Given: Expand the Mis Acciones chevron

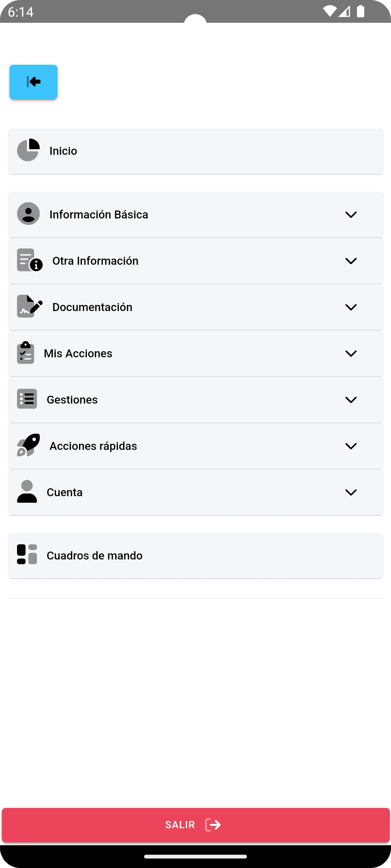Looking at the screenshot, I should click(351, 353).
